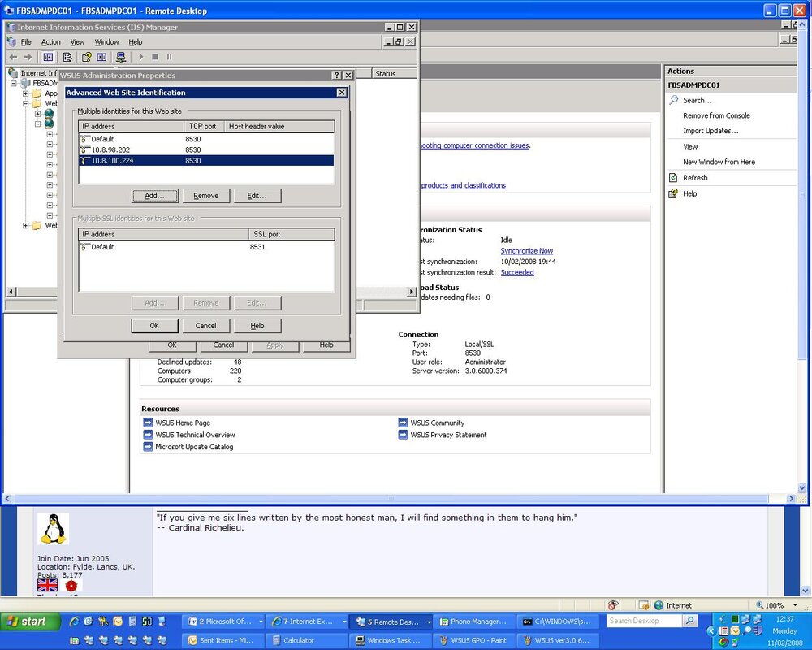
Task: Click the WSUS Technical Overview arrow icon
Action: point(148,435)
